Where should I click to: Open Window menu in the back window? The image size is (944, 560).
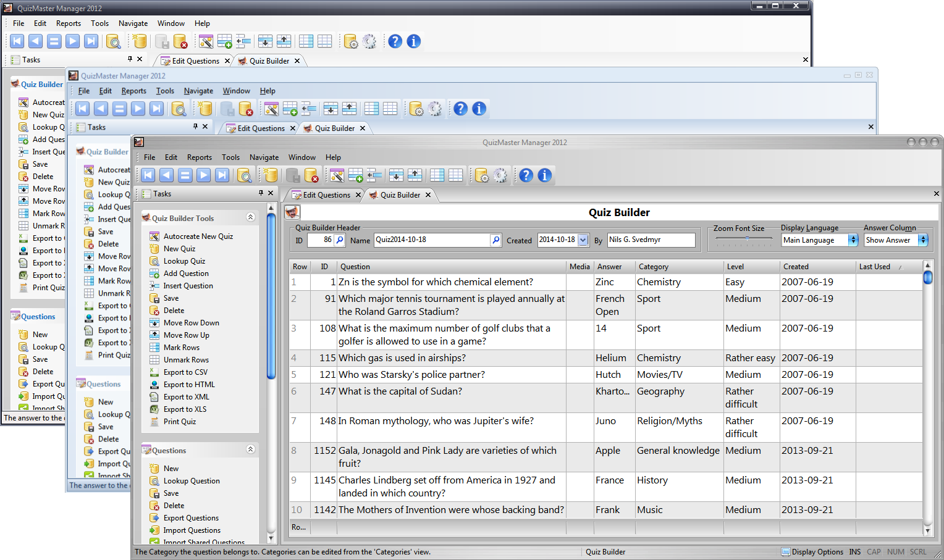[171, 23]
